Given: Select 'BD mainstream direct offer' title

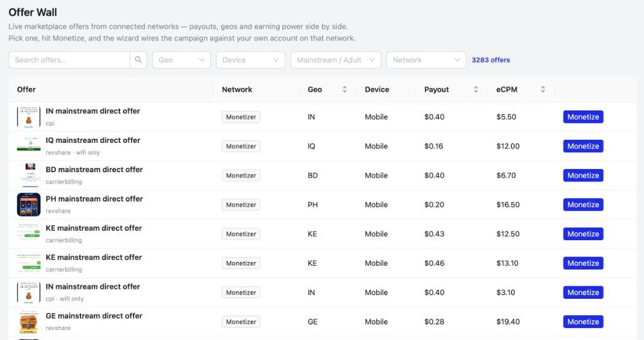Looking at the screenshot, I should pos(94,170).
